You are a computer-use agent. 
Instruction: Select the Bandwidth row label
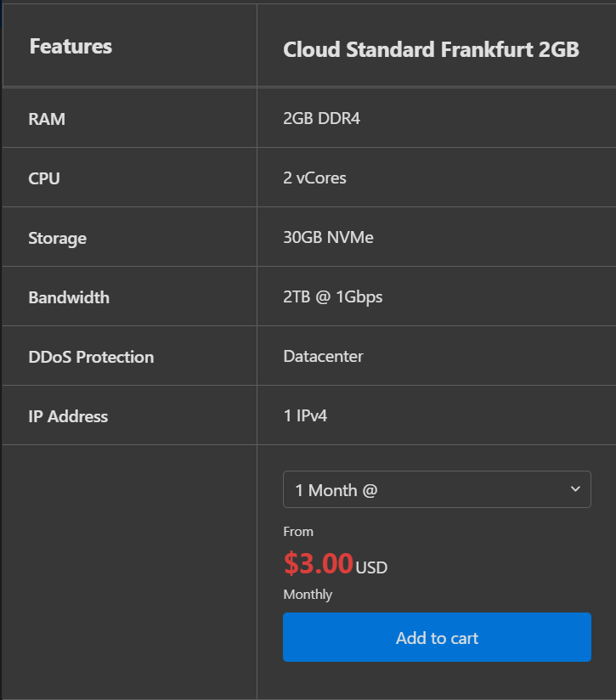(69, 297)
